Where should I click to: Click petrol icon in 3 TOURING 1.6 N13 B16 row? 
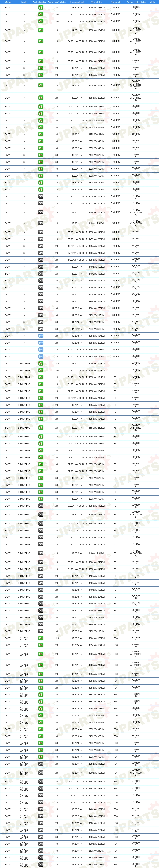point(41,370)
